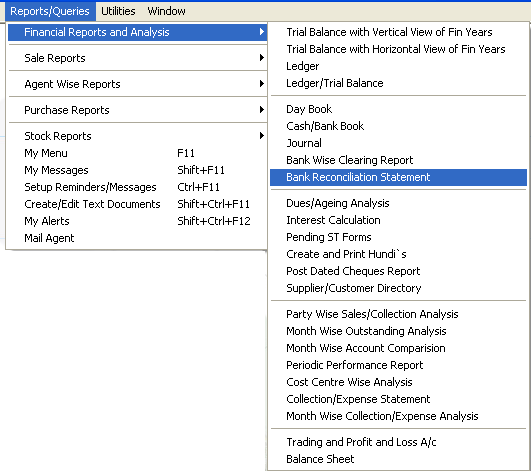531x471 pixels.
Task: Open Cost Centre Wise Analysis
Action: tap(398, 382)
